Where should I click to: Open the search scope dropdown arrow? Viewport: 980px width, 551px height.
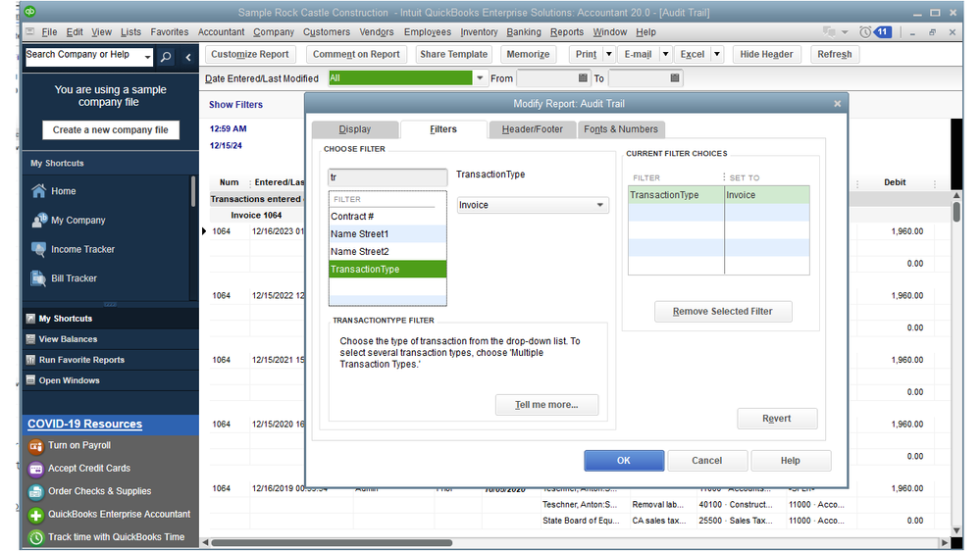pyautogui.click(x=147, y=57)
